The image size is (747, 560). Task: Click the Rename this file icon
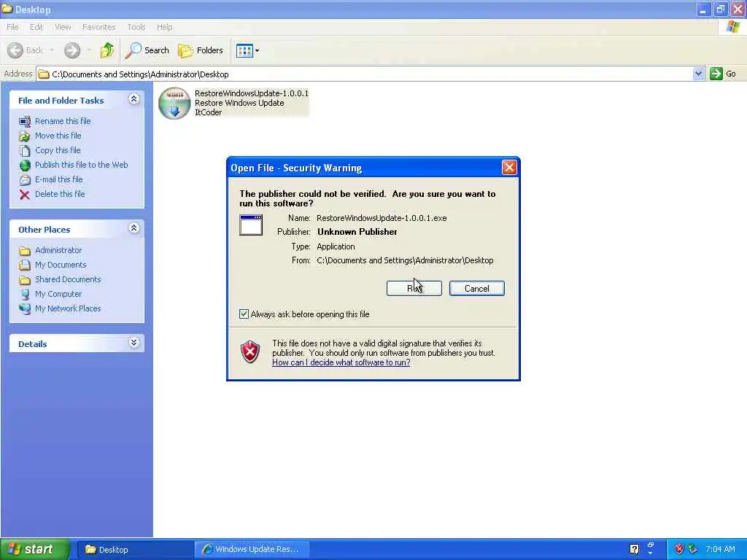coord(25,122)
